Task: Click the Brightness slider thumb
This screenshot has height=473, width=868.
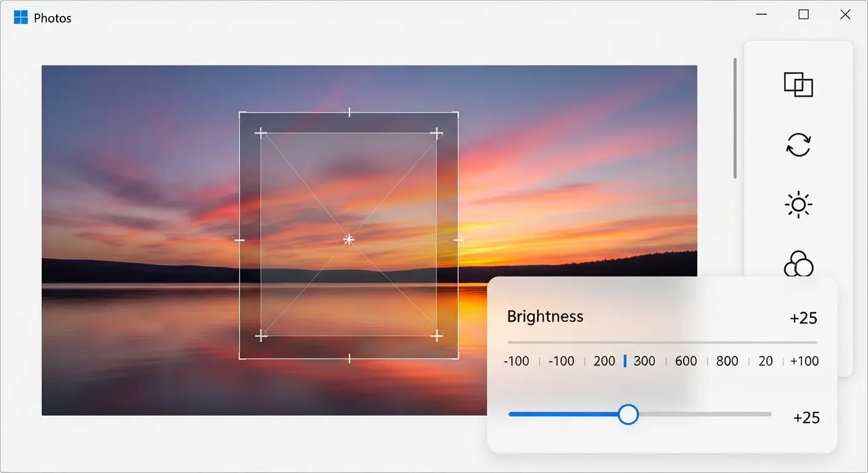Action: pos(628,414)
